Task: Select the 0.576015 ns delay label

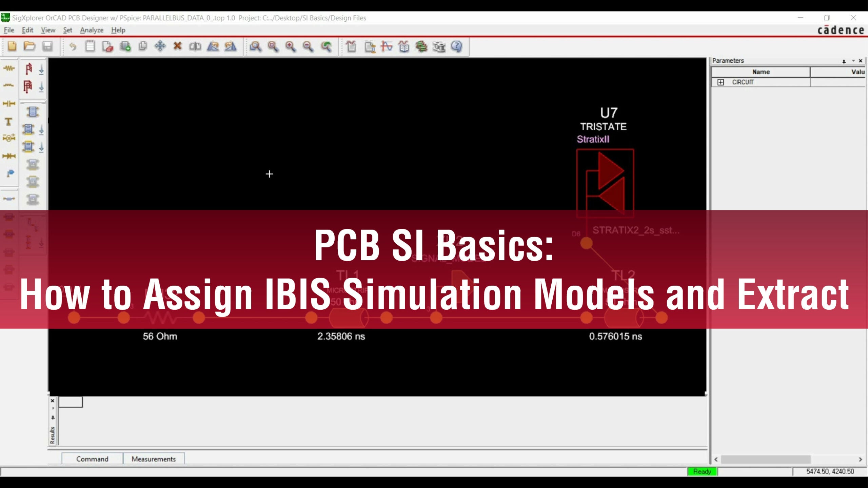Action: point(615,337)
